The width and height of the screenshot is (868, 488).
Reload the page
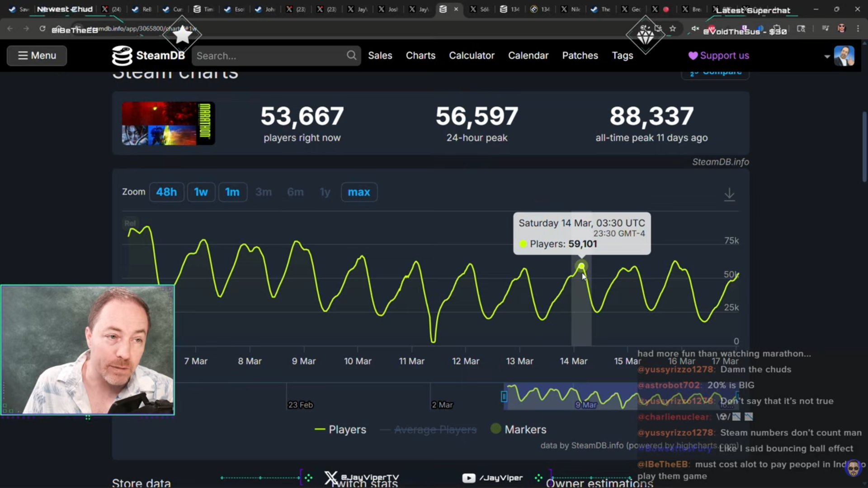[x=42, y=28]
